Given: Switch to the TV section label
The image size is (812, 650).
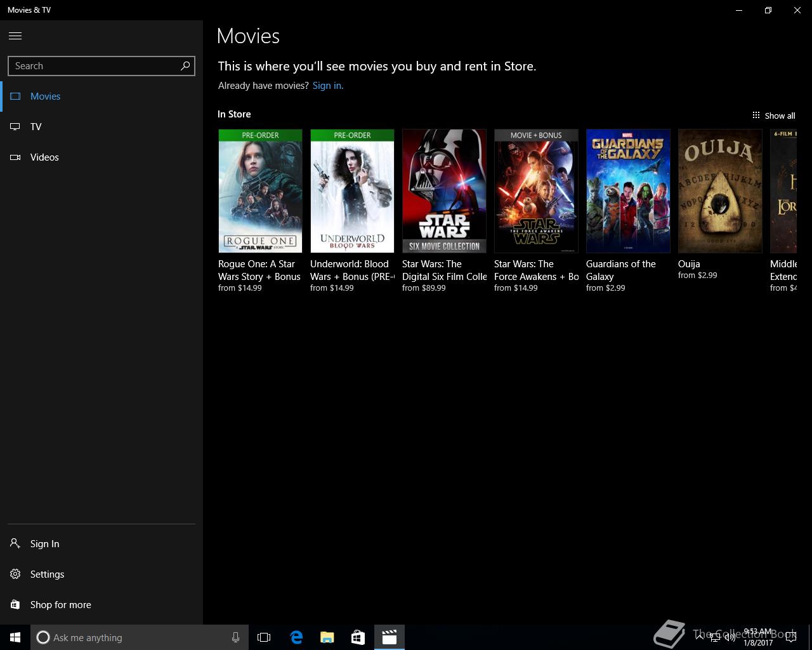Looking at the screenshot, I should pos(36,127).
